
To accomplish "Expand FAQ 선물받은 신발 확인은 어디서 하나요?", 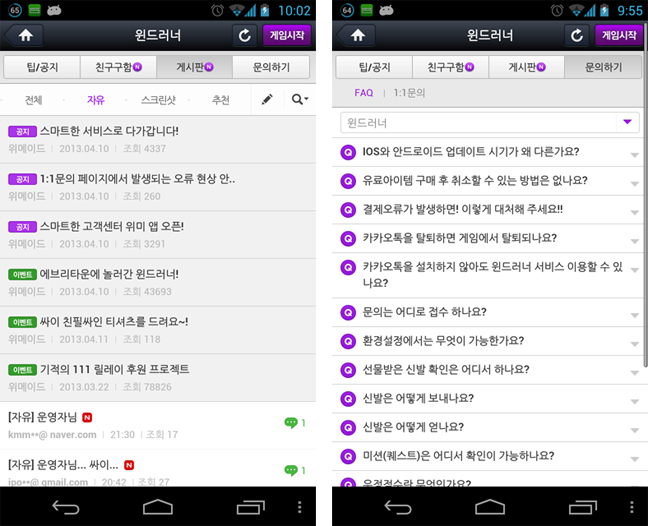I will (488, 370).
